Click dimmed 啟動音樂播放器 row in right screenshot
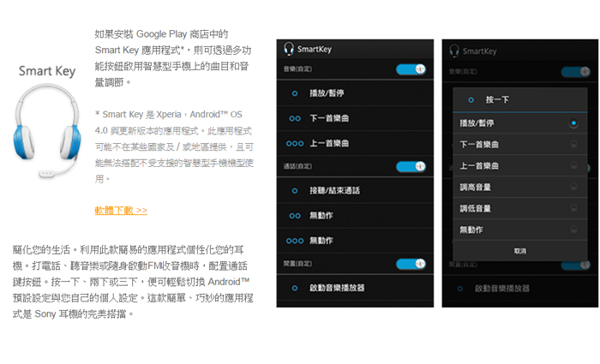The height and width of the screenshot is (364, 600). click(520, 289)
